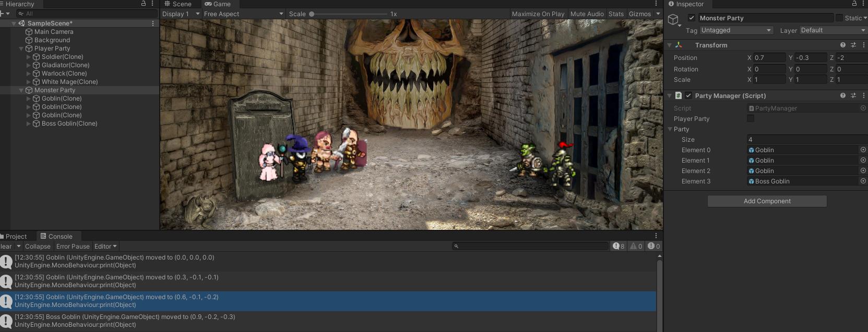This screenshot has height=332, width=868.
Task: Open object picker for Element 1 Goblin
Action: pyautogui.click(x=863, y=161)
